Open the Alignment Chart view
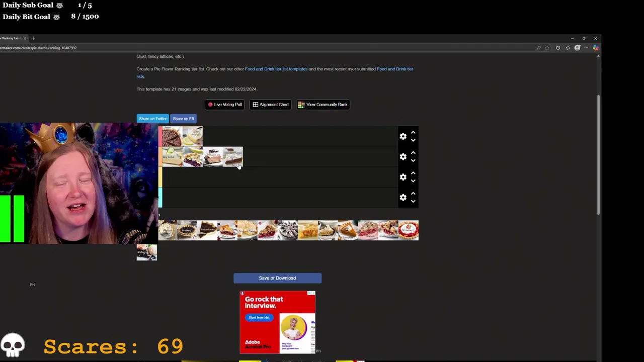 pos(271,105)
